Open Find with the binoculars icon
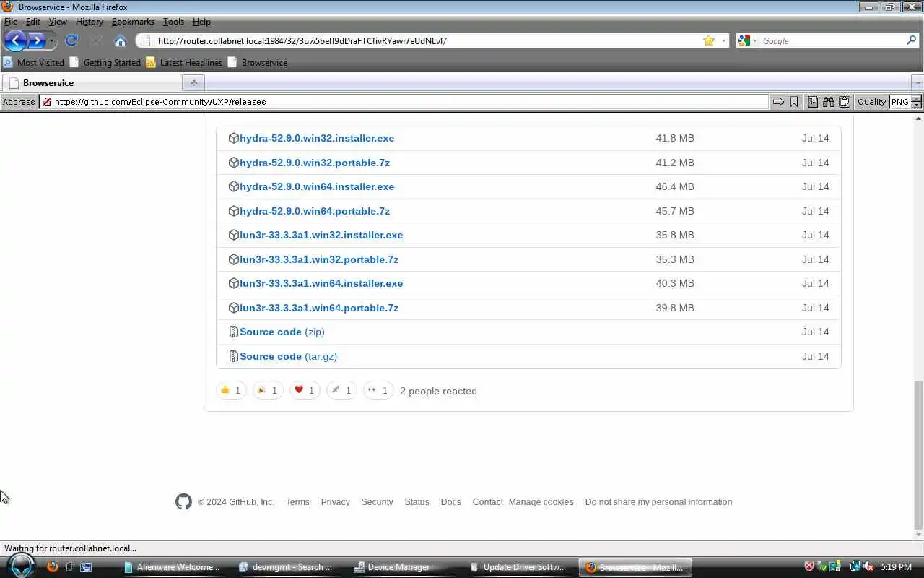 click(x=829, y=102)
